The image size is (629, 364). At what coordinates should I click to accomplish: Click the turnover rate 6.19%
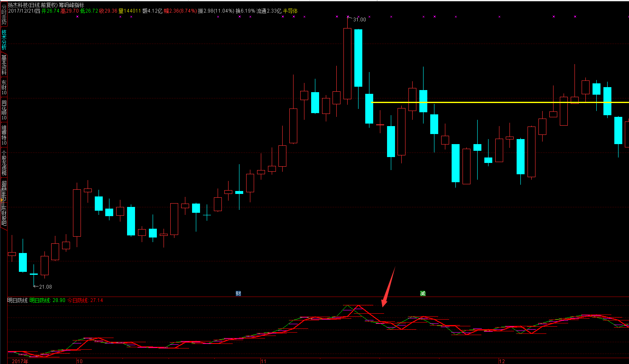[248, 11]
